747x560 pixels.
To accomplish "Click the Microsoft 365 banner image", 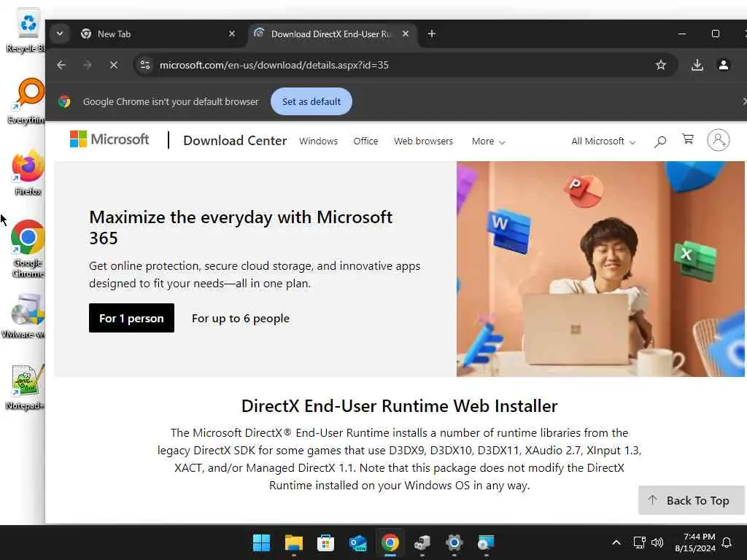I will (x=600, y=269).
